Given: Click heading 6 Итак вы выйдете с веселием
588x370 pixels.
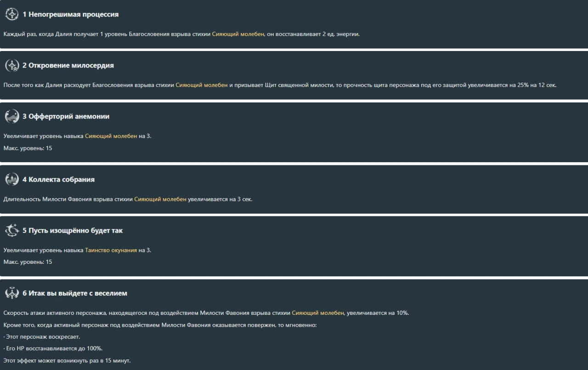Looking at the screenshot, I should [75, 293].
